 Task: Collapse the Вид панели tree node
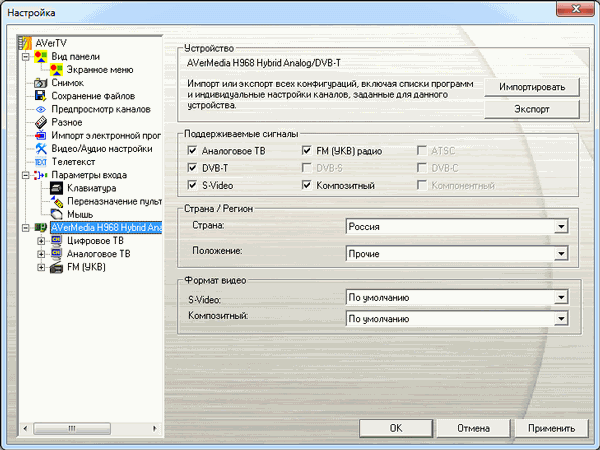(x=26, y=57)
